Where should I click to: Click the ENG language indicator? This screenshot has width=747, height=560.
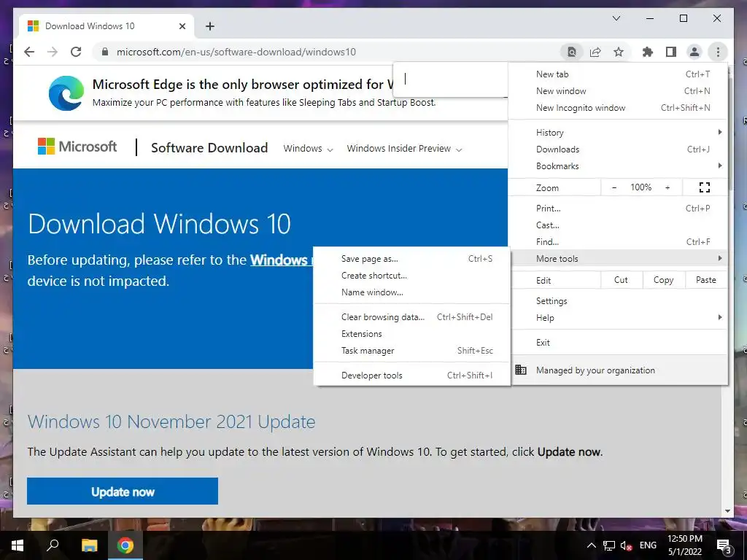point(648,545)
